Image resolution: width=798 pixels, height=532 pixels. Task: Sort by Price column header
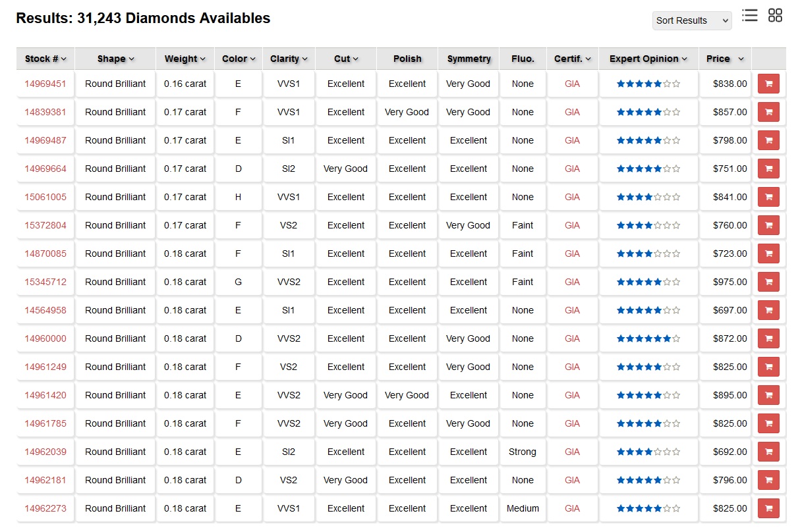coord(724,59)
